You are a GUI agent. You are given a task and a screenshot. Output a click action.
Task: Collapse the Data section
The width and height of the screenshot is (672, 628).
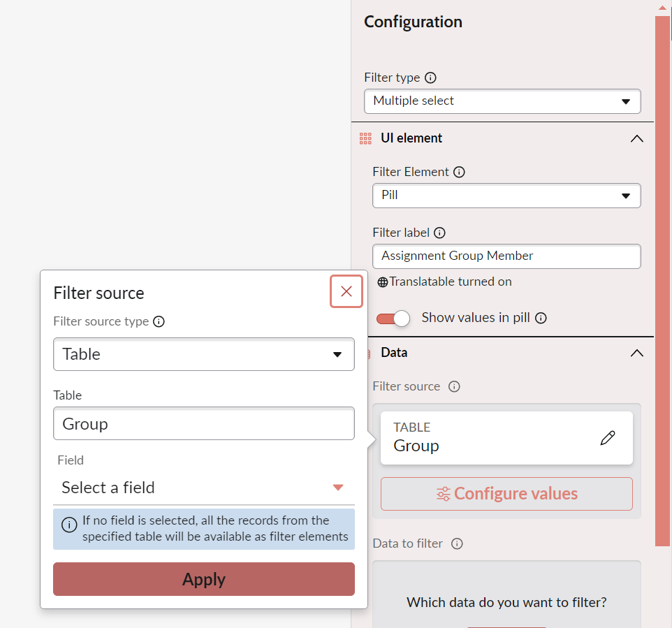point(636,353)
